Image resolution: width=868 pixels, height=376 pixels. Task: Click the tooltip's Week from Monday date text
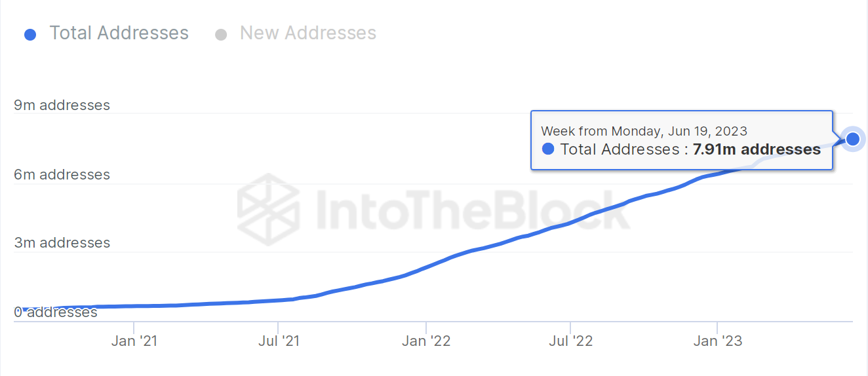(644, 132)
